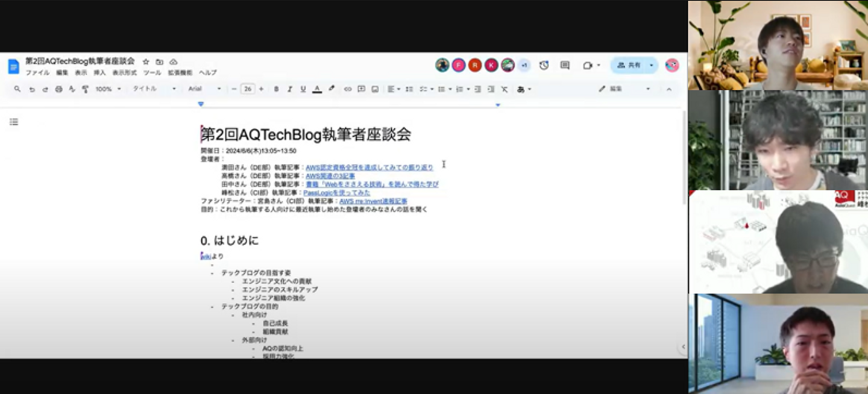868x394 pixels.
Task: Open line and paragraph spacing
Action: (409, 89)
